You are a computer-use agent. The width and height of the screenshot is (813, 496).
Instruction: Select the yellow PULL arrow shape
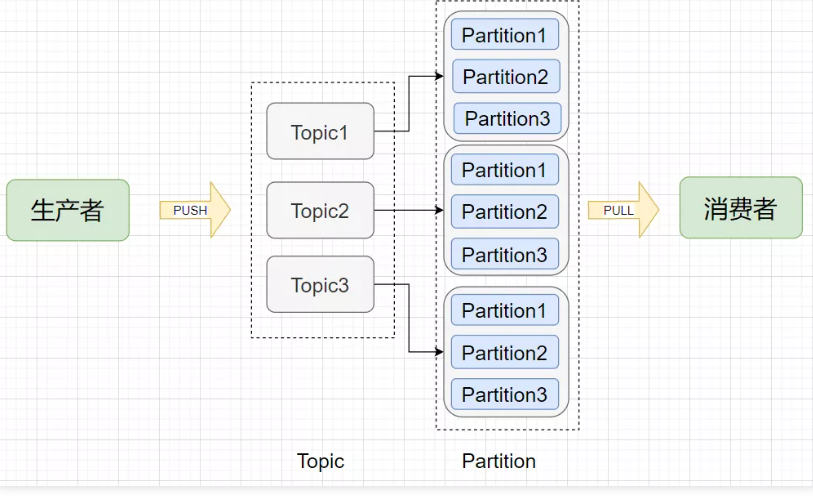[x=623, y=211]
